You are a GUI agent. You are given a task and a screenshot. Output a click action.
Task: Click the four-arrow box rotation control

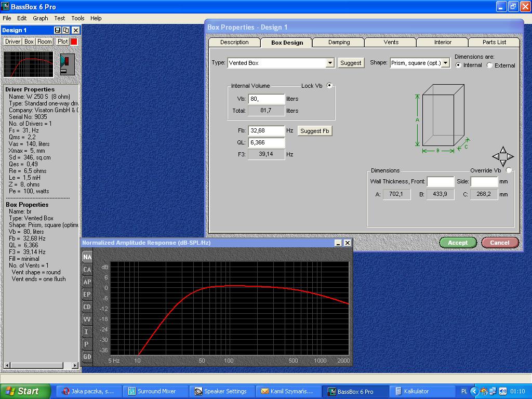pos(503,156)
